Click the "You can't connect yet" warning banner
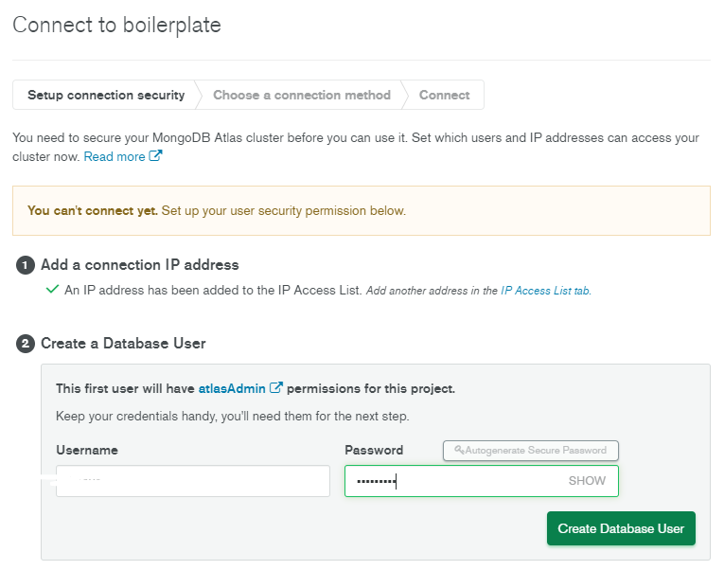This screenshot has width=724, height=588. coord(361,210)
